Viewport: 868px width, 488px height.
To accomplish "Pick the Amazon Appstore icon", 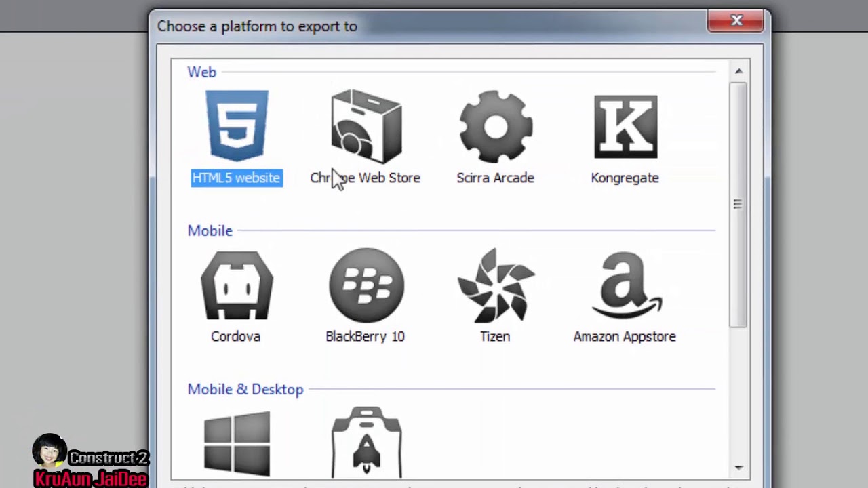I will (x=625, y=285).
